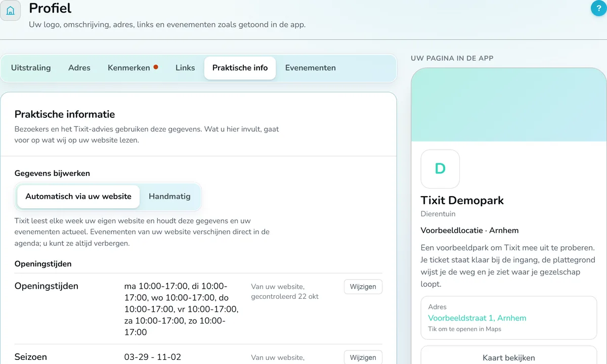
Task: Click the teal preview banner image
Action: 509,105
